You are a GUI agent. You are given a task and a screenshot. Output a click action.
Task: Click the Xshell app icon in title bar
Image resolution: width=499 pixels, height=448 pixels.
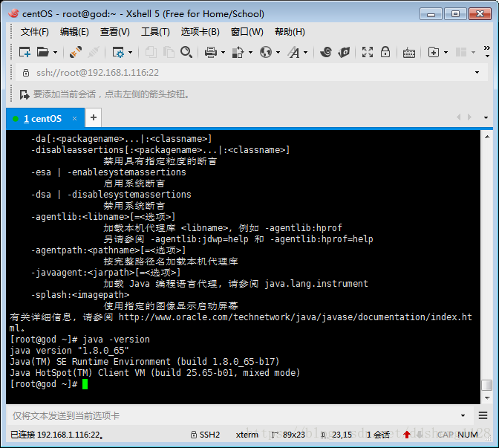[13, 13]
